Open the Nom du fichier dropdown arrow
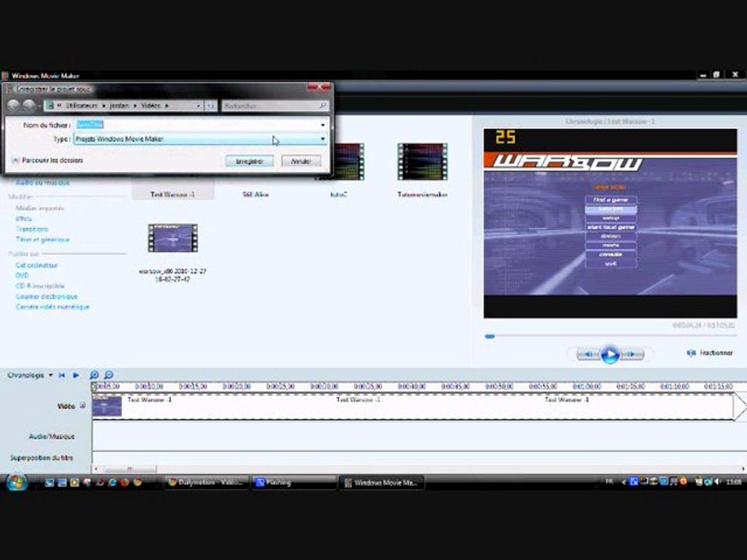Screen dimensions: 747x560 tap(323, 125)
